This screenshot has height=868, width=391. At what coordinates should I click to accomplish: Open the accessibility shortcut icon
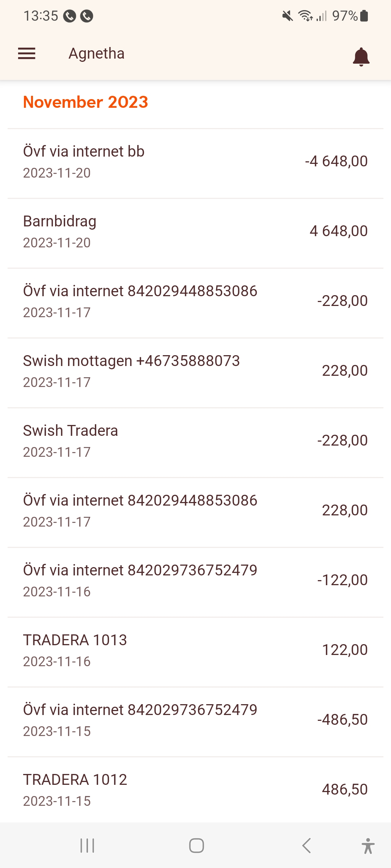coord(368,846)
